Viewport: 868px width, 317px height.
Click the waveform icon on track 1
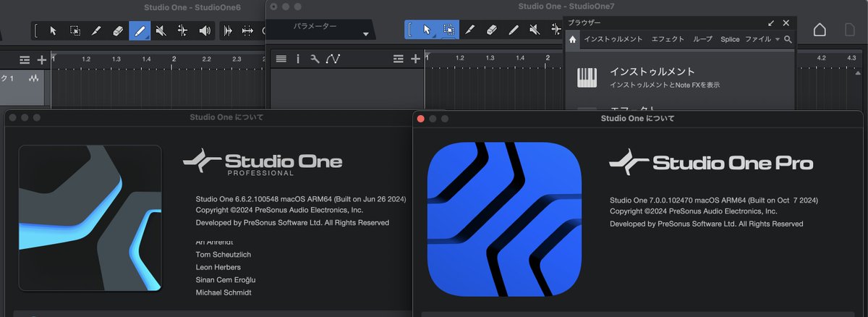pos(33,78)
